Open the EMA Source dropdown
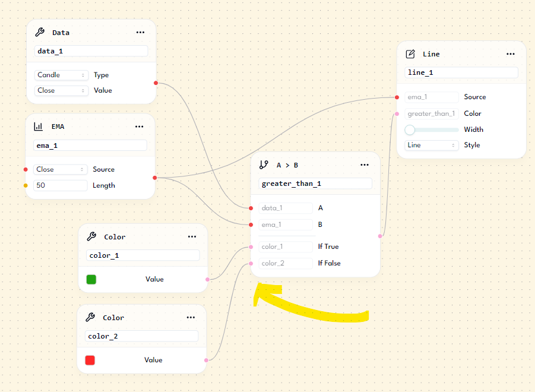Screen dimensions: 535x392 61,169
